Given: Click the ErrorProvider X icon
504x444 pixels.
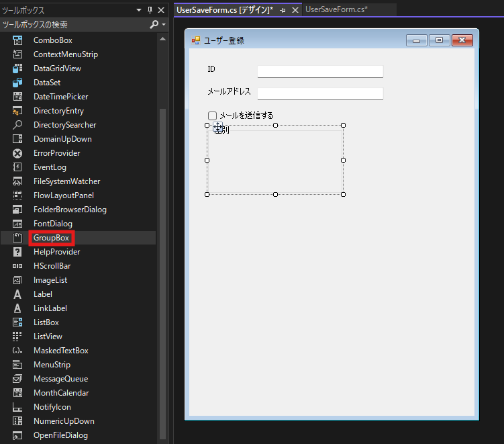Looking at the screenshot, I should click(17, 153).
